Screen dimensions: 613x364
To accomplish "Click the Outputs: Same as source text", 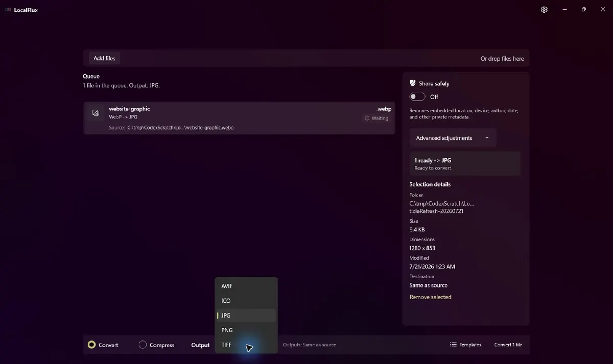I will coord(310,345).
